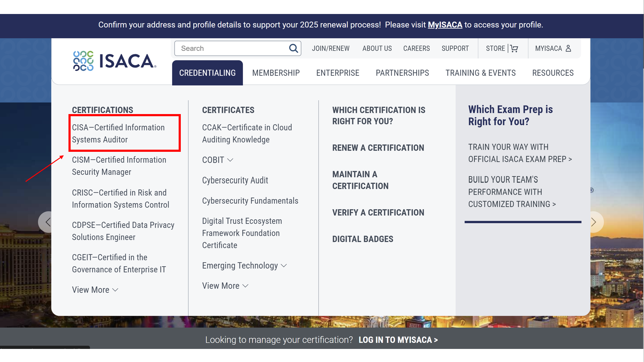Click the Certifications column heading
The width and height of the screenshot is (644, 362).
[x=102, y=110]
